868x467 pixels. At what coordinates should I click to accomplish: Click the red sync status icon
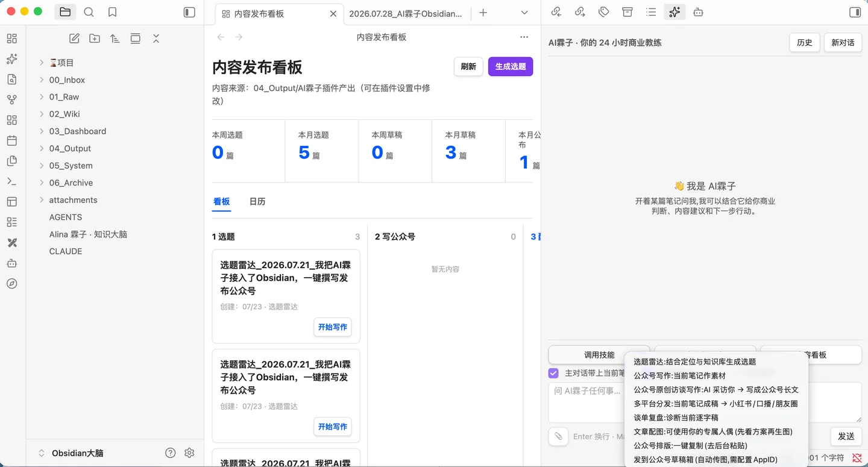[x=857, y=458]
